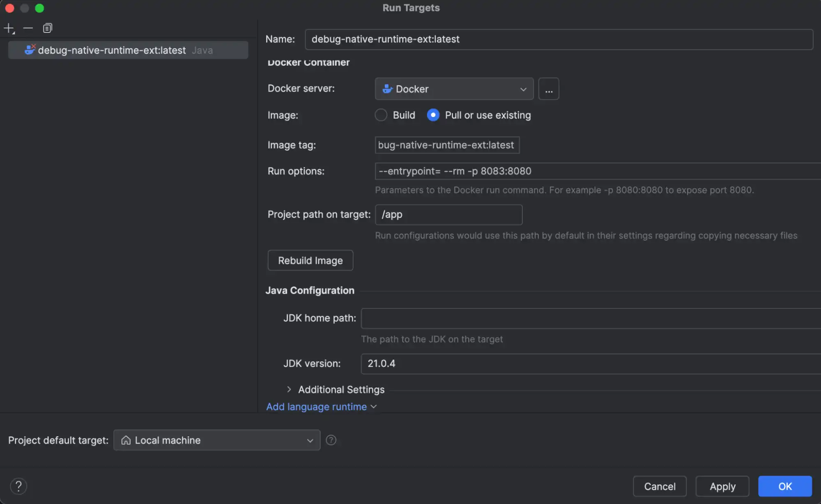821x504 pixels.
Task: Remove the selected run target
Action: (28, 28)
